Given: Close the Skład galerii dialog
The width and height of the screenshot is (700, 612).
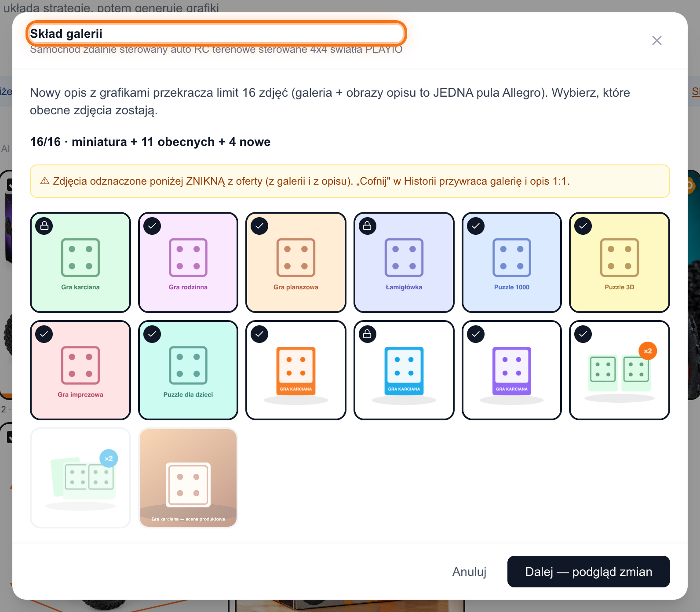Looking at the screenshot, I should (x=657, y=40).
